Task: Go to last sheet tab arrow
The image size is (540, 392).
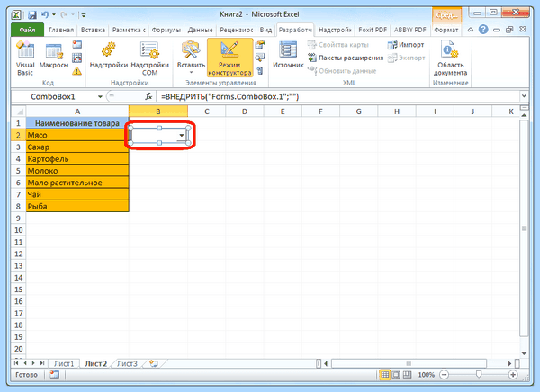Action: 42,363
